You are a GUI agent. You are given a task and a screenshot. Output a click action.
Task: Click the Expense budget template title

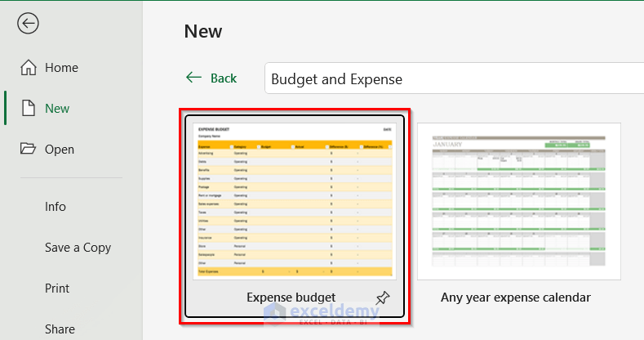(x=291, y=297)
